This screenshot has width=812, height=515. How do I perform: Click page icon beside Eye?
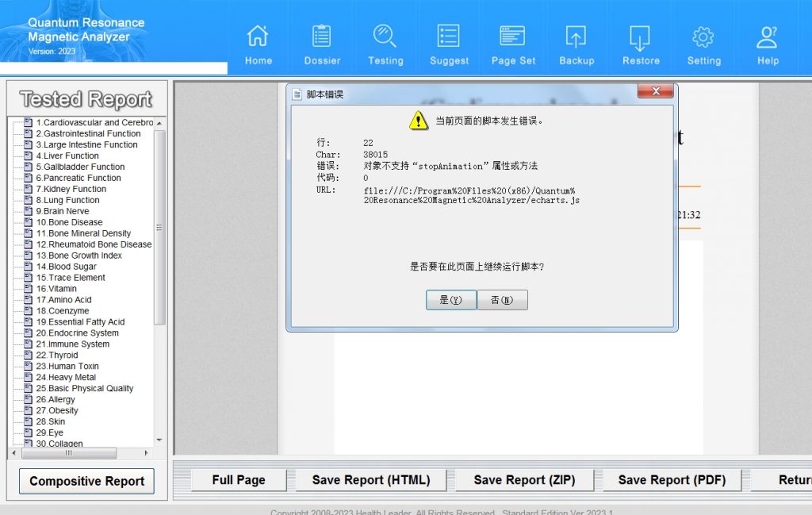pos(29,432)
